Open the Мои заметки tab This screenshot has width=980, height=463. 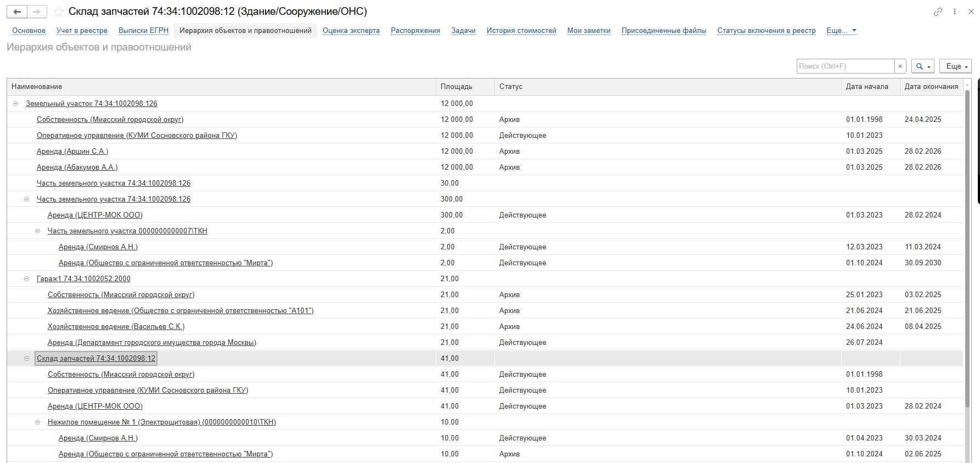[589, 30]
